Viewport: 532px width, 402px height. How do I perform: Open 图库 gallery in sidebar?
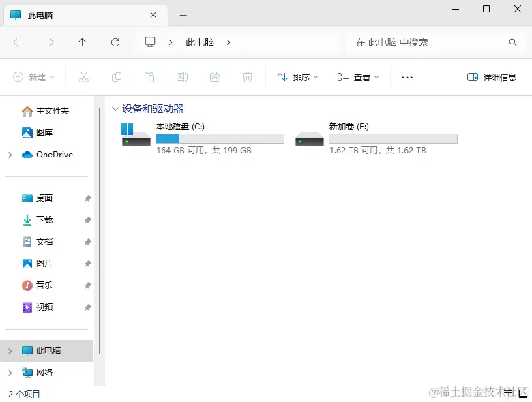[37, 133]
